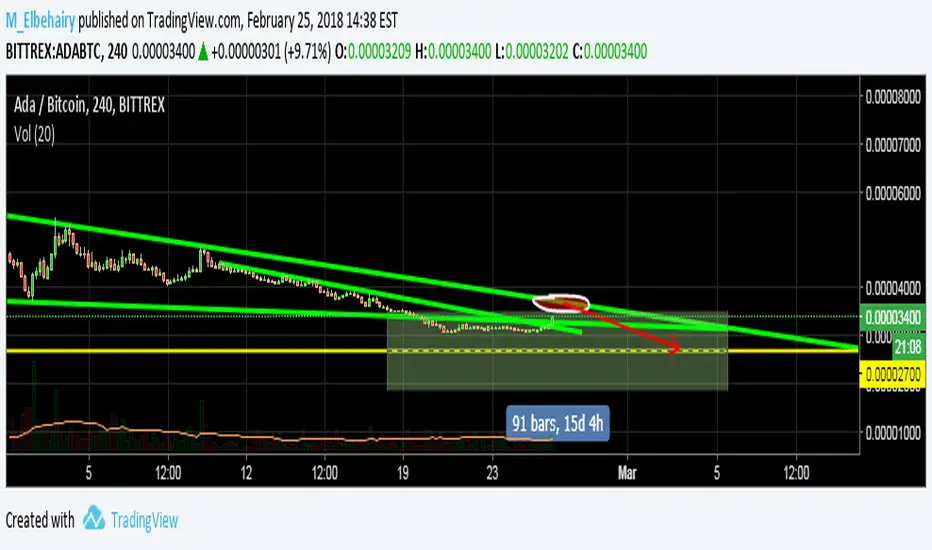Click the 19 date on time axis
Screen dimensions: 932x550
coord(403,473)
